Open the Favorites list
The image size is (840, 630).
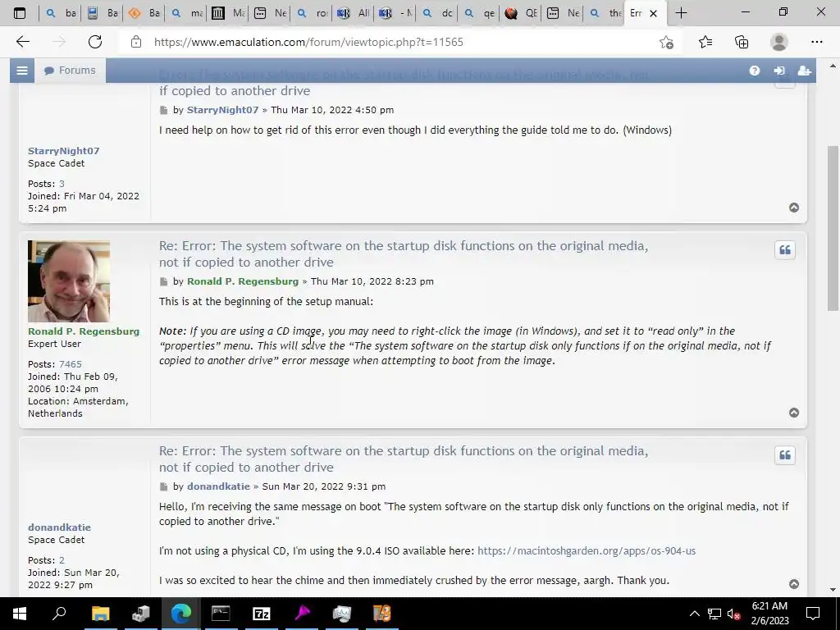[705, 42]
